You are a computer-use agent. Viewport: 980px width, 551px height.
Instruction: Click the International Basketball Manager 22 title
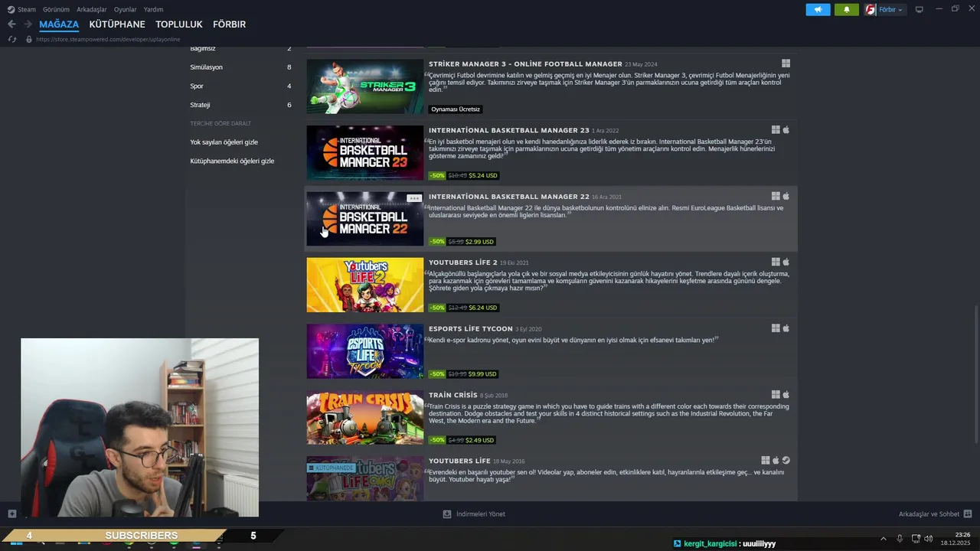[509, 197]
